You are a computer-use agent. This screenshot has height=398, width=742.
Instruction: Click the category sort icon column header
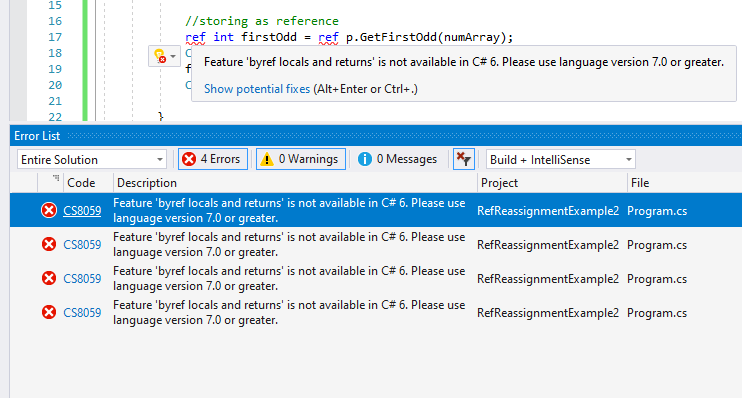55,179
